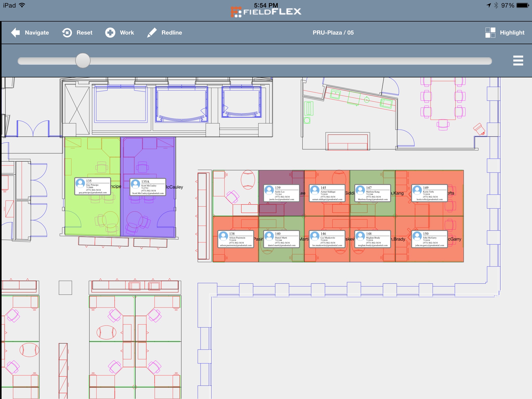Tap Daniel Marti's card for 140
The height and width of the screenshot is (399, 532).
(x=282, y=239)
